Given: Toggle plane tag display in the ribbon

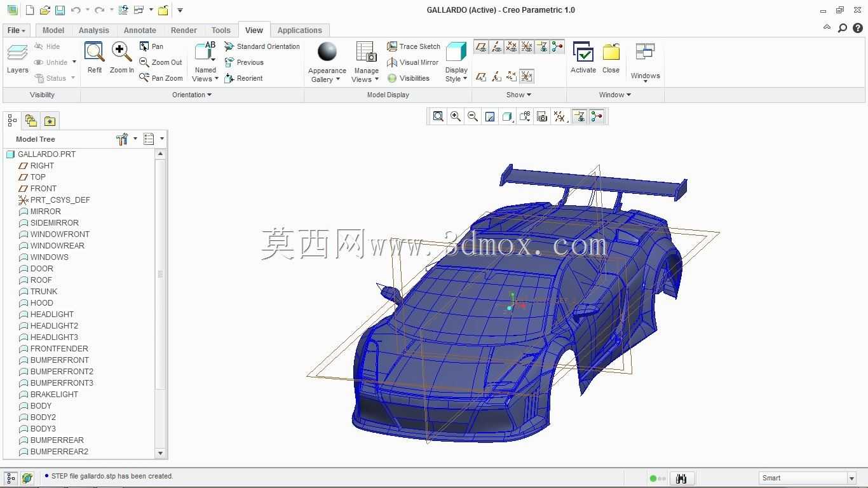Looking at the screenshot, I should click(x=481, y=77).
